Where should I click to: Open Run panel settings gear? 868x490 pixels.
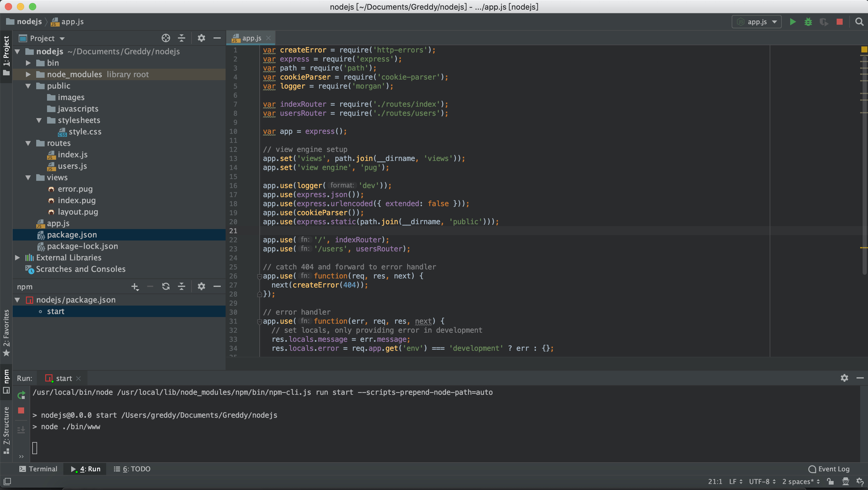tap(844, 378)
